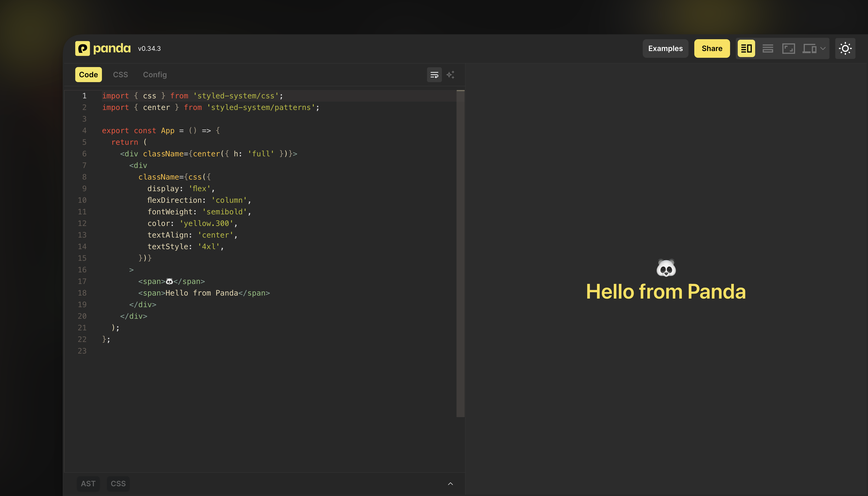The height and width of the screenshot is (496, 868).
Task: Click version label v0.34.3
Action: 149,48
